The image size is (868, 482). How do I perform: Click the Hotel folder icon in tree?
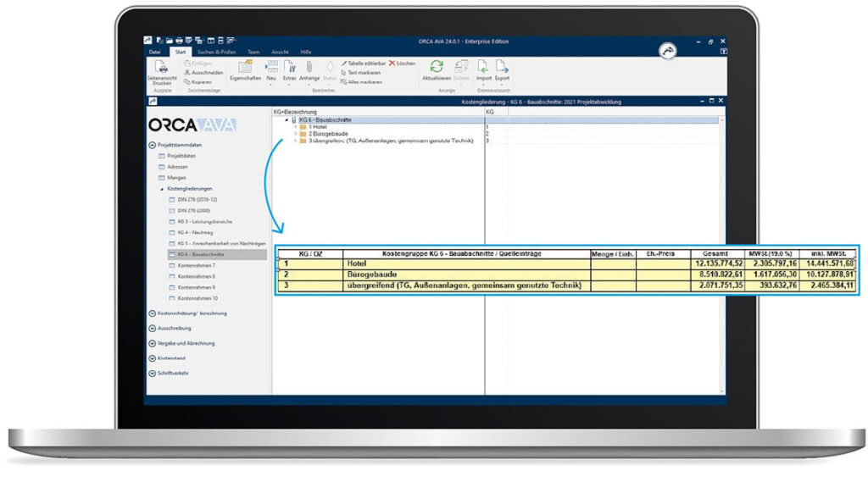(x=303, y=127)
